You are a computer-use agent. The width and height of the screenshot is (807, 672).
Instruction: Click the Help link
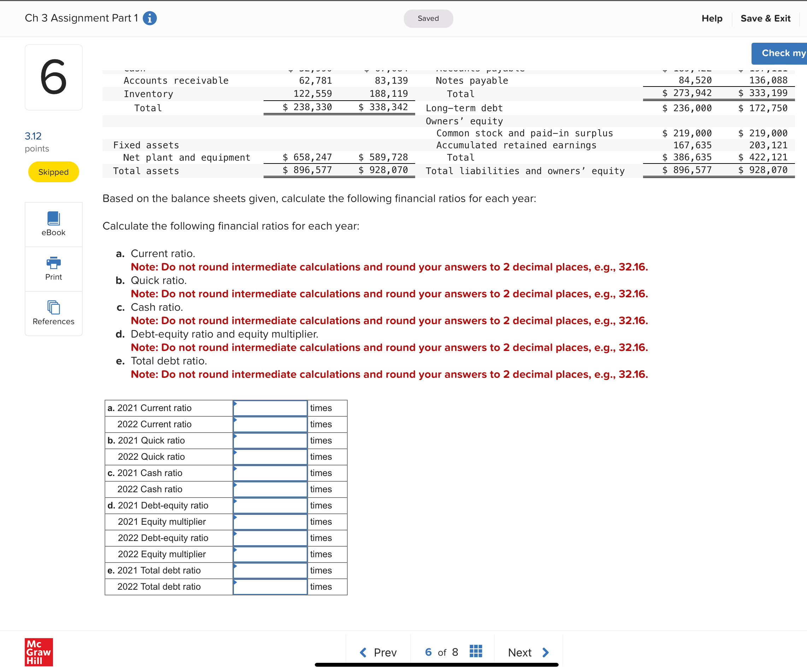(712, 18)
